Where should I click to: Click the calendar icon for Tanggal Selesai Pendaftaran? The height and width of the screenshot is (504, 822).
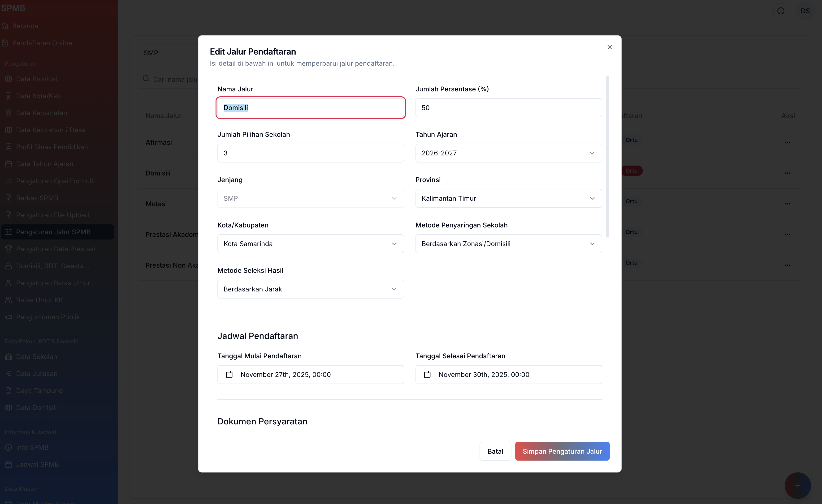pyautogui.click(x=427, y=375)
